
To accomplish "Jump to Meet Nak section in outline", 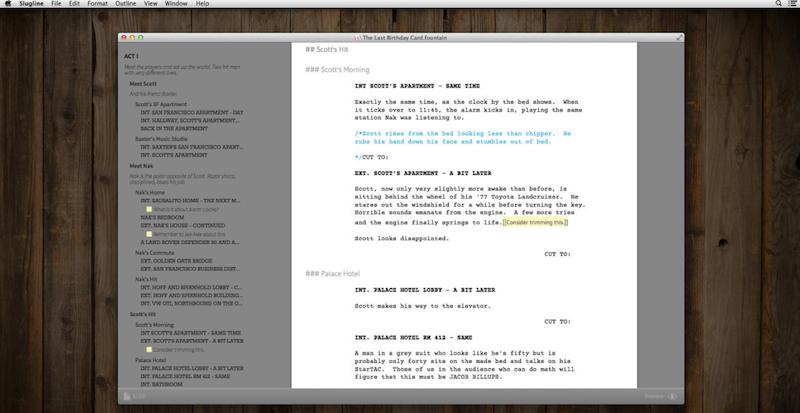I will pyautogui.click(x=141, y=166).
